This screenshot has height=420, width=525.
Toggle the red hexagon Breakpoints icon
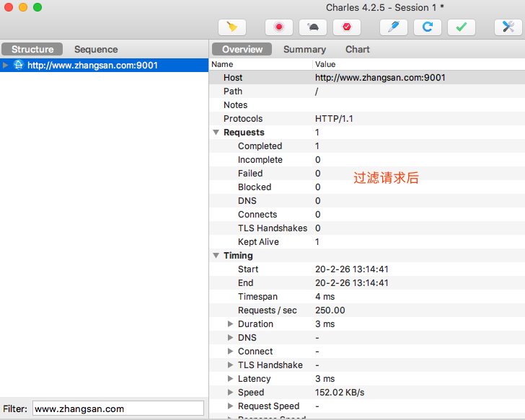point(347,27)
